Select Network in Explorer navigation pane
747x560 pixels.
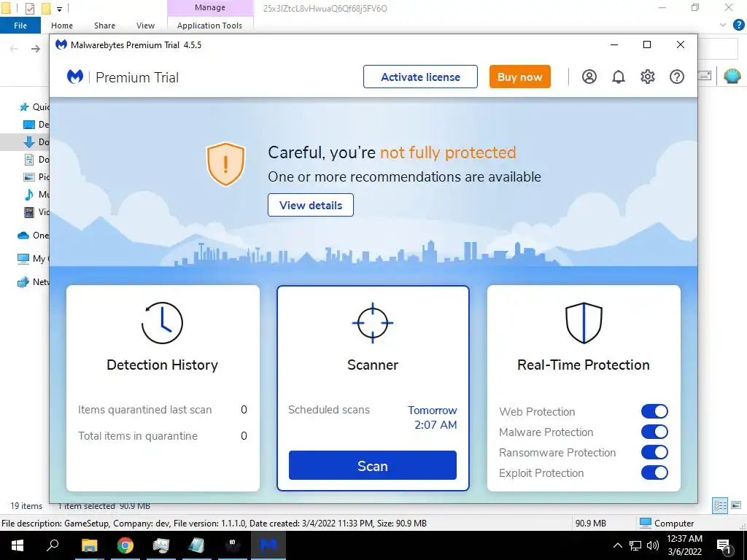tap(34, 282)
